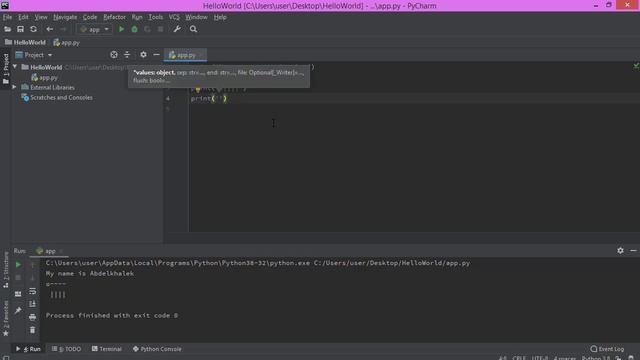The width and height of the screenshot is (640, 360).
Task: Toggle soft-wrap in Run console
Action: pyautogui.click(x=33, y=291)
